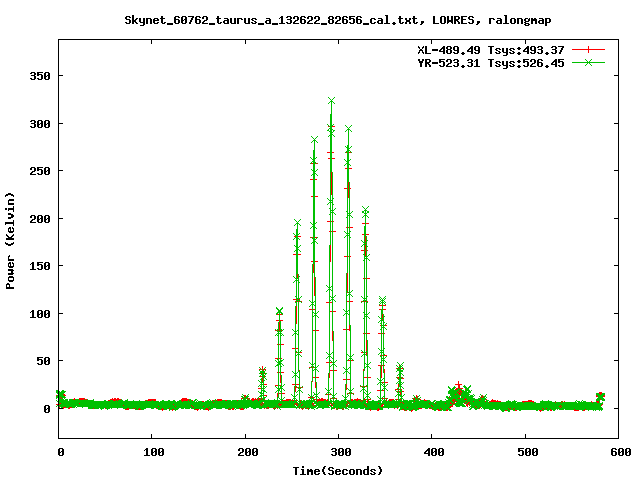Click the 350 y-axis tick label
Viewport: 640px width, 480px height.
click(x=40, y=76)
